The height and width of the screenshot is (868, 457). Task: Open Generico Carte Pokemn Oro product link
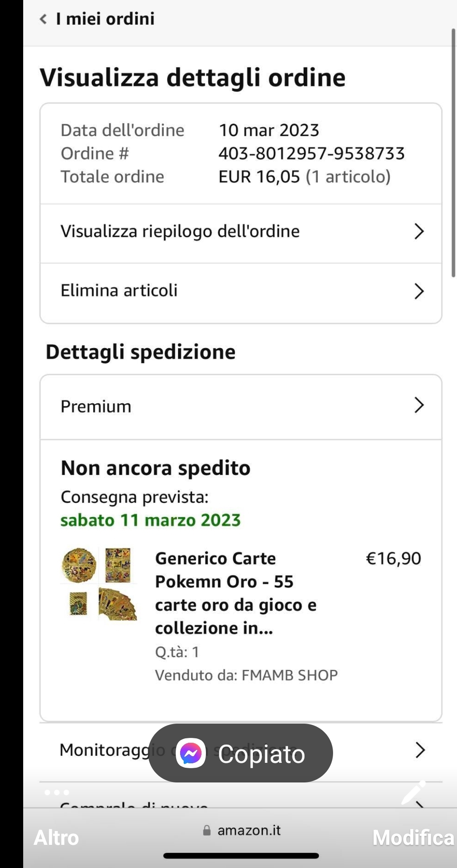pyautogui.click(x=235, y=593)
